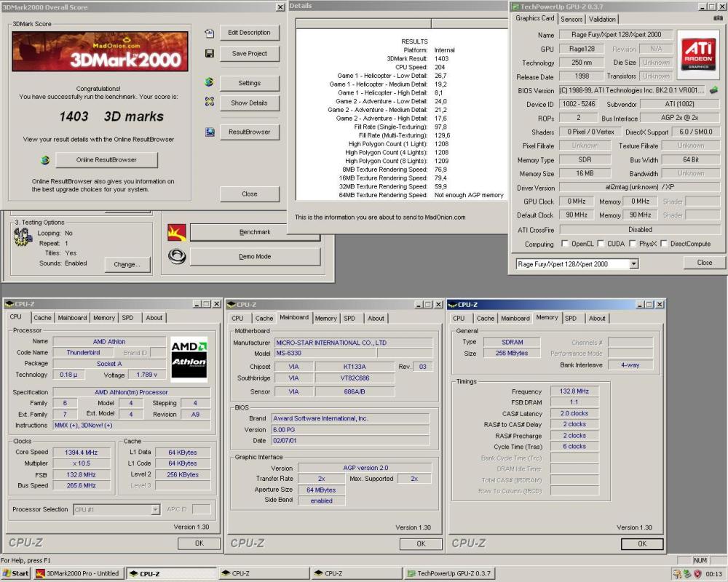Click the Save Project floppy disk icon
728x582 pixels.
click(210, 53)
